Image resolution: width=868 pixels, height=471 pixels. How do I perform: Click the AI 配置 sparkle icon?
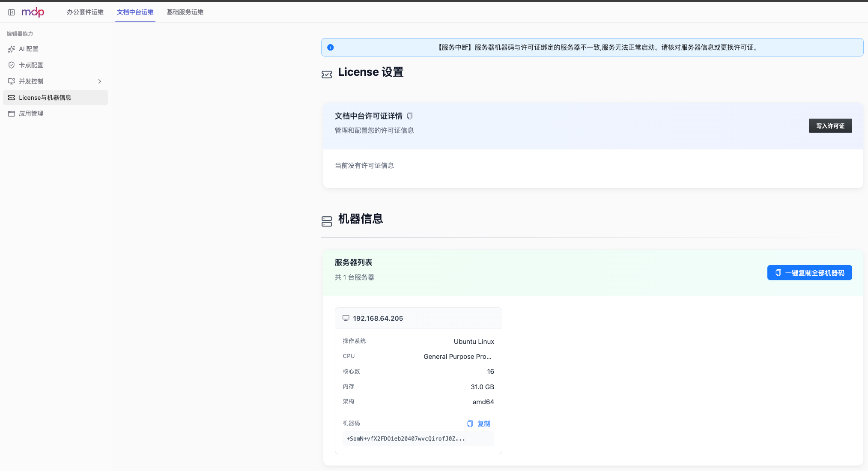12,49
